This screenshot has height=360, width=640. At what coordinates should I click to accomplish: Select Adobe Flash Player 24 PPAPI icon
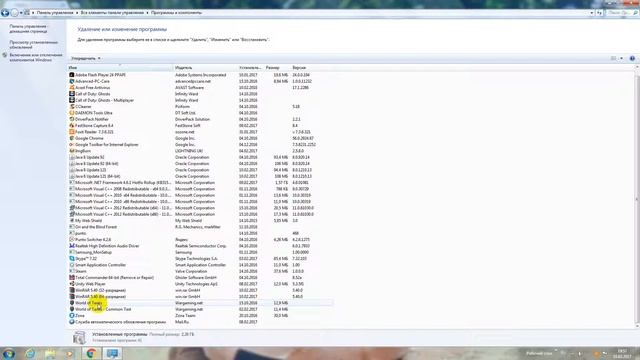click(x=72, y=75)
